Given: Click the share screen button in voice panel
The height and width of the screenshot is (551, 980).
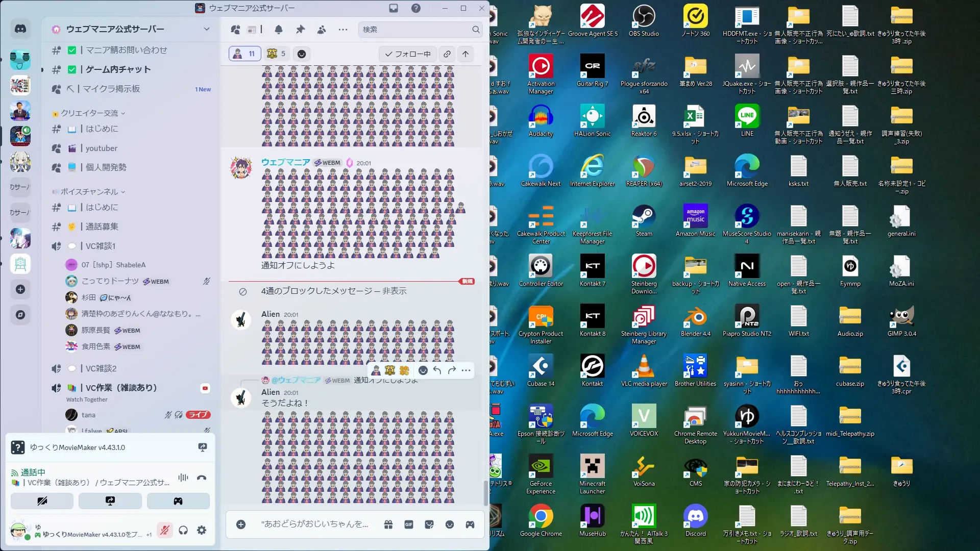Looking at the screenshot, I should 110,501.
